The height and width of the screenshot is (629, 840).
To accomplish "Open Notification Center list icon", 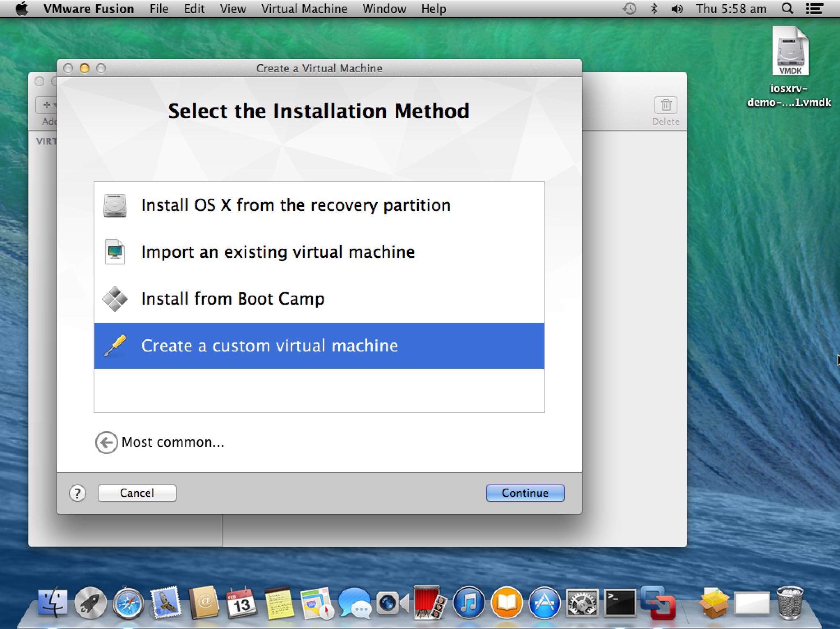I will (x=814, y=9).
